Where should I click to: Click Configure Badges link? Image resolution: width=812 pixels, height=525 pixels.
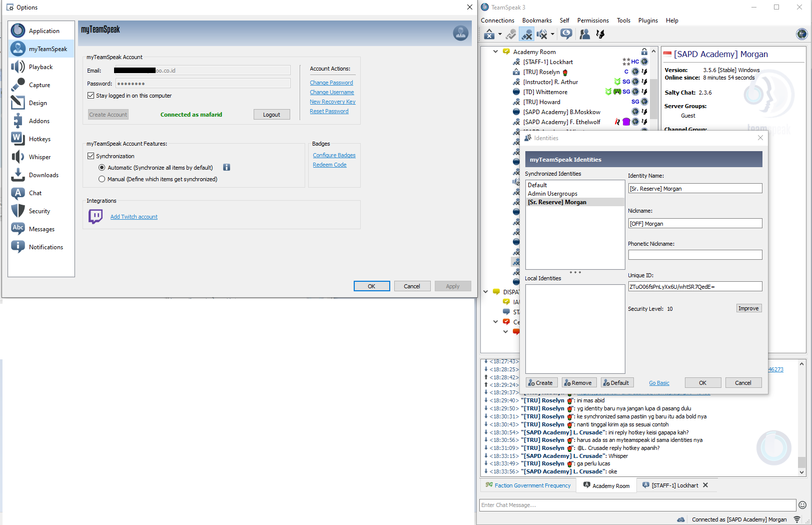[x=334, y=155]
